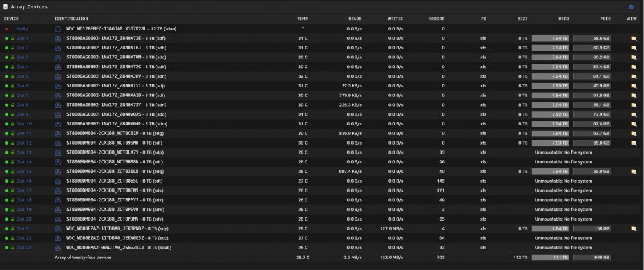The width and height of the screenshot is (644, 270).
Task: Click the WDC_WD80EMAZ-00WJTA0_2SGG381J identification text
Action: [106, 248]
